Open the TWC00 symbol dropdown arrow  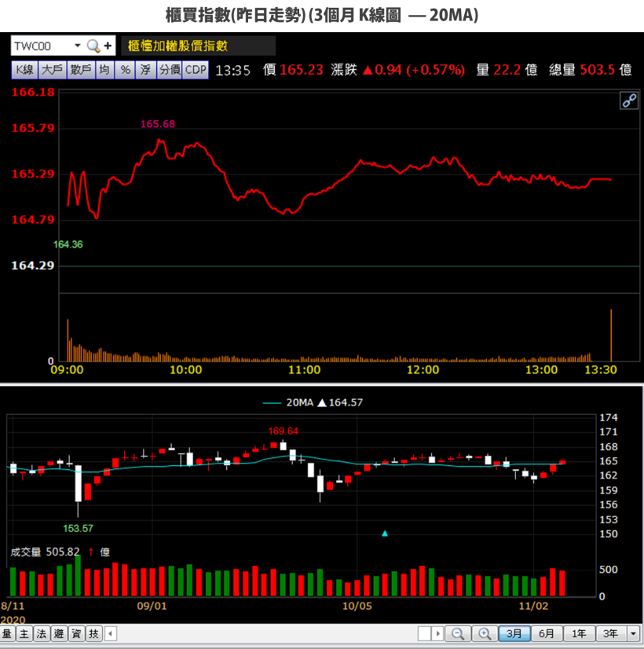(77, 46)
